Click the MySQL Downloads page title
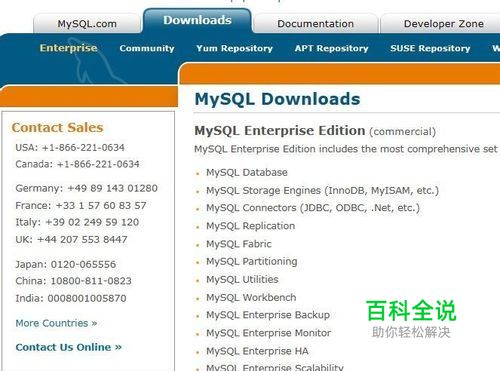500x371 pixels. click(x=277, y=99)
